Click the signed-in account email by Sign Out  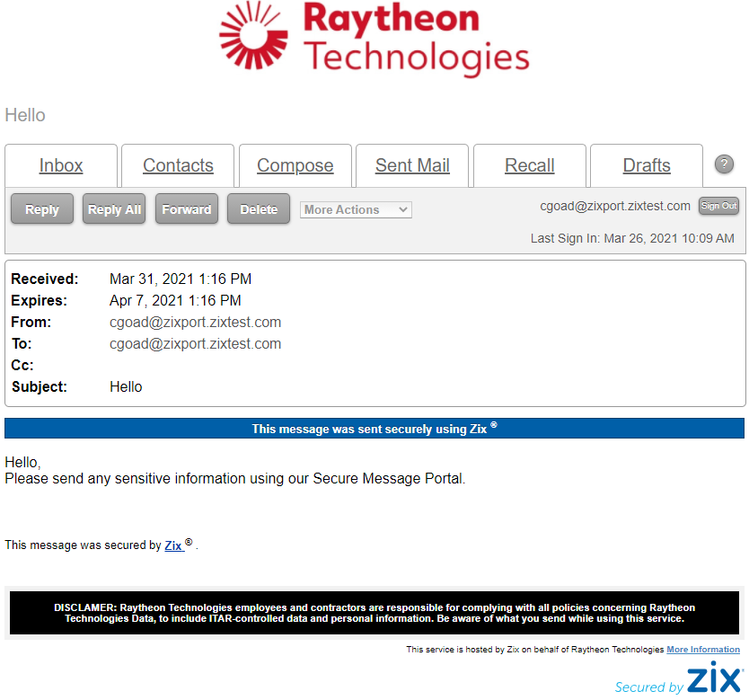pyautogui.click(x=615, y=206)
